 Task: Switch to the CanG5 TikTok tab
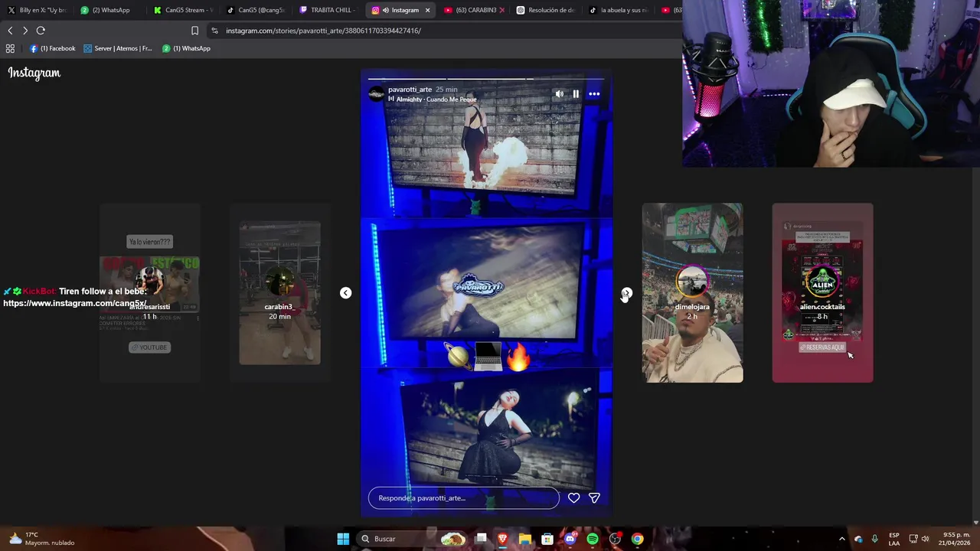(x=256, y=10)
